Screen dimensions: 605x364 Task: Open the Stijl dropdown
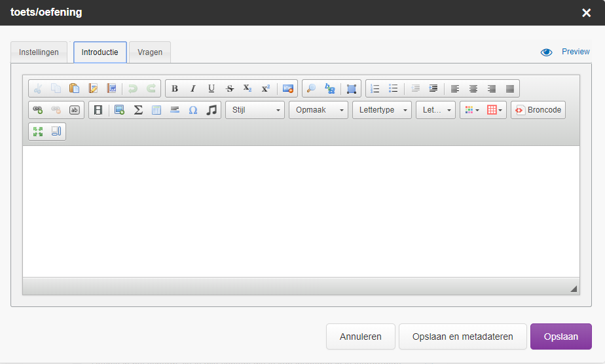(x=255, y=110)
